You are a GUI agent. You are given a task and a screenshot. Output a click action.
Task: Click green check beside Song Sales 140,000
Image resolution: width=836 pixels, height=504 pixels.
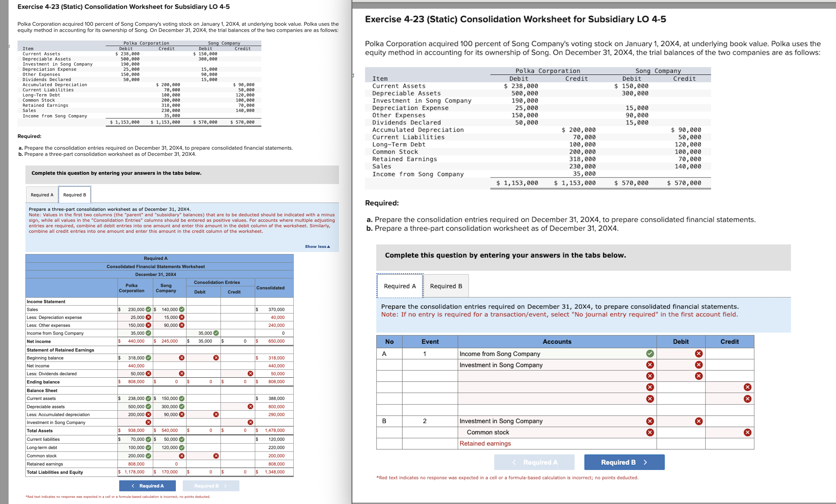[x=182, y=309]
